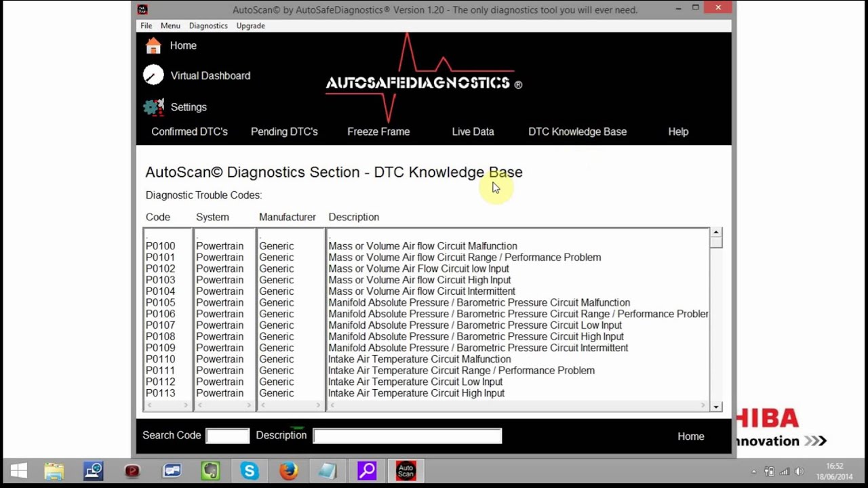Open the Windows Start button

pyautogui.click(x=18, y=471)
